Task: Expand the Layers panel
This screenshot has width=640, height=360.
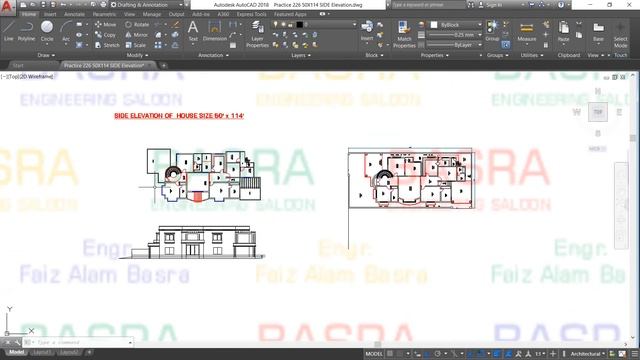Action: (301, 55)
